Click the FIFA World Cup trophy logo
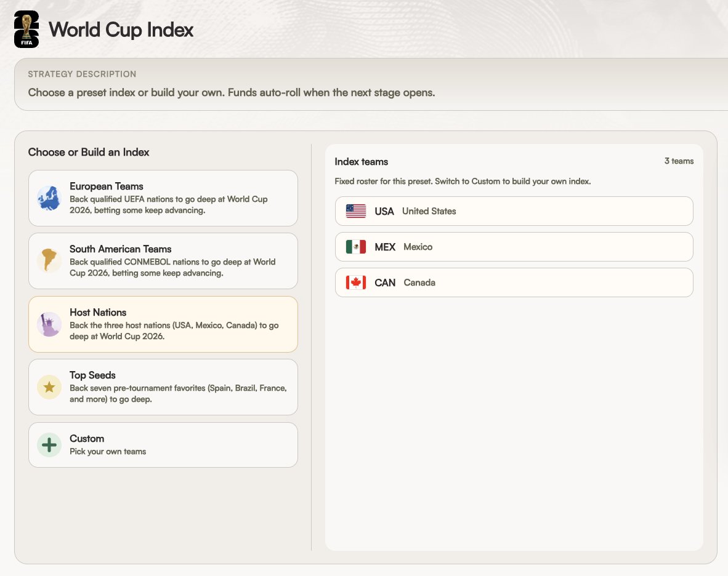 coord(26,29)
